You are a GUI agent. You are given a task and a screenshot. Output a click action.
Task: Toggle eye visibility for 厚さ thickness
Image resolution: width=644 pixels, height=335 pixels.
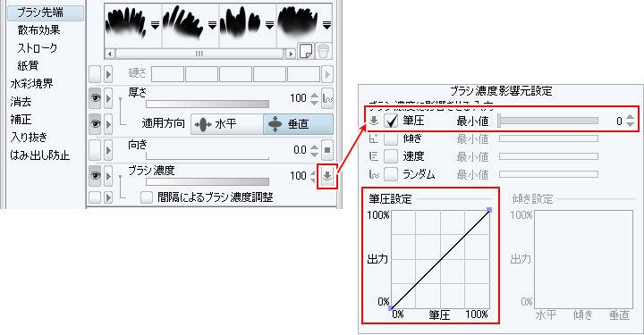96,98
